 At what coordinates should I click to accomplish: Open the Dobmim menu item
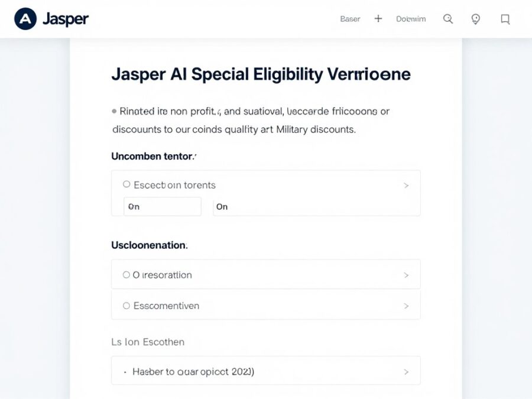click(412, 19)
